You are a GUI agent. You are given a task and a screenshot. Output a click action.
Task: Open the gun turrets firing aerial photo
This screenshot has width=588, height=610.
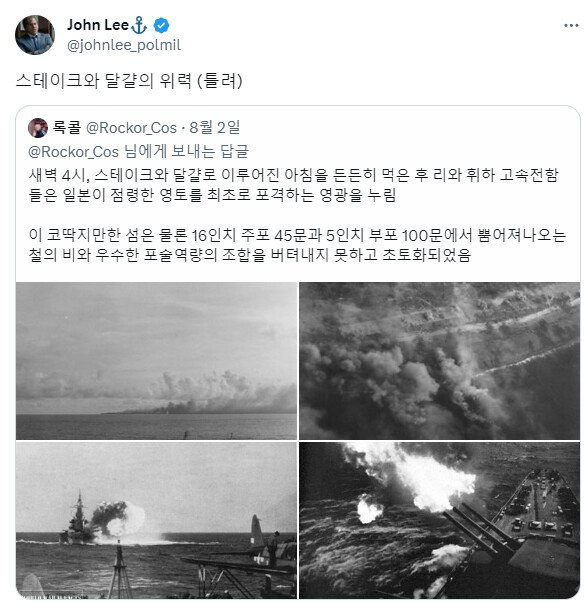tap(439, 520)
